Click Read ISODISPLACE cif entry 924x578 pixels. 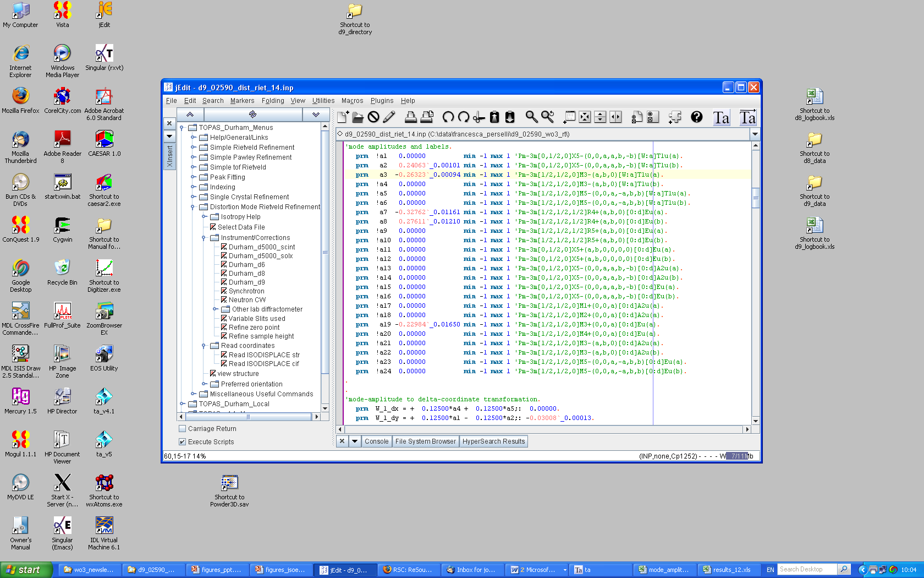click(x=264, y=363)
